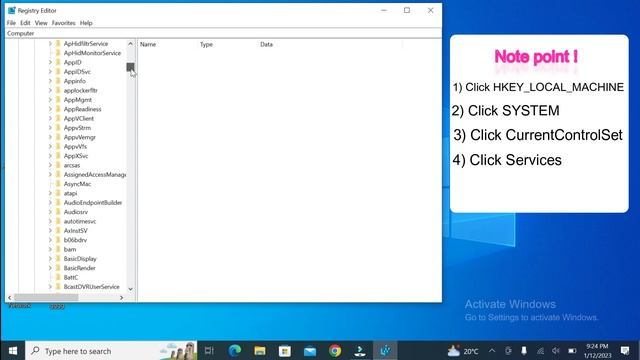Click the tree scroll down arrow

(130, 289)
